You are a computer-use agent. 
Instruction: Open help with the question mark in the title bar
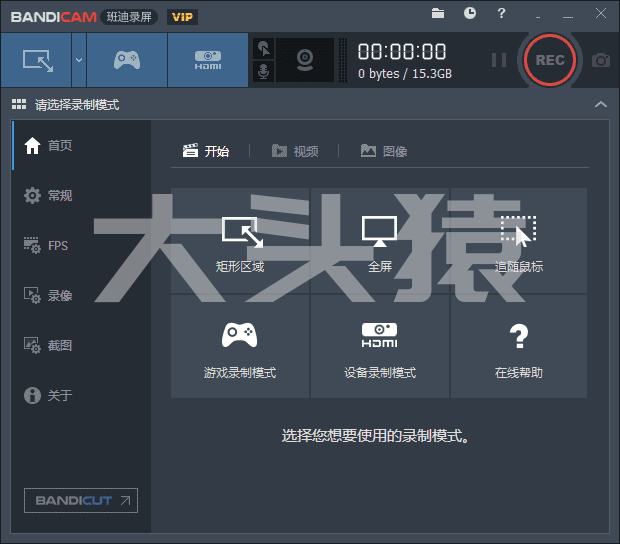click(501, 13)
